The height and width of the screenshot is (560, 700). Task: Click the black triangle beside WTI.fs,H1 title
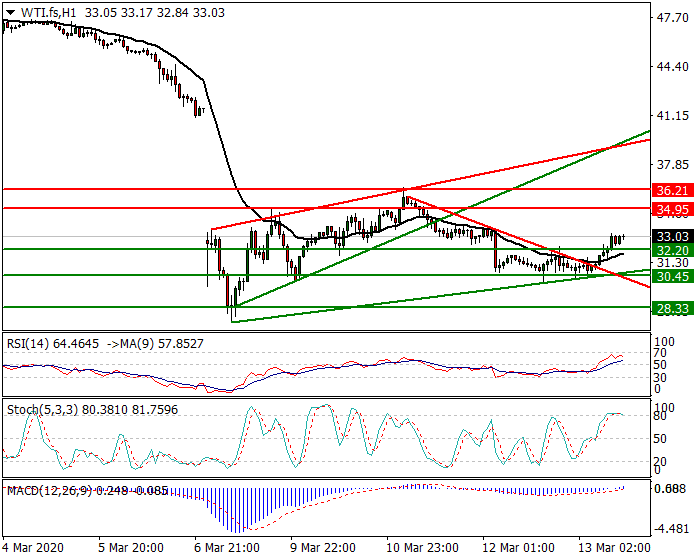[10, 13]
